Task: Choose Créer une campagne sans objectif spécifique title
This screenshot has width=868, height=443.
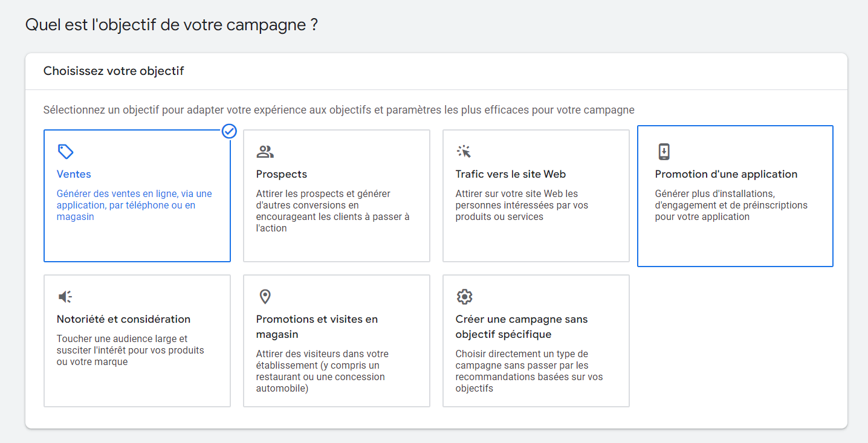Action: point(522,327)
